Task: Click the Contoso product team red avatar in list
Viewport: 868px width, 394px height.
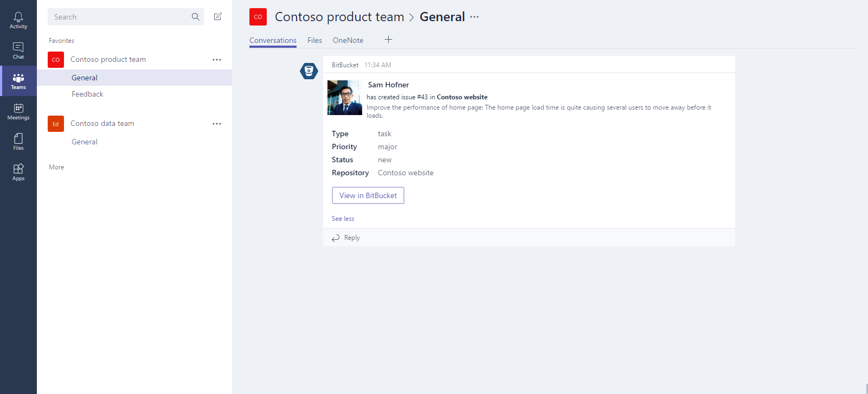Action: coord(56,60)
